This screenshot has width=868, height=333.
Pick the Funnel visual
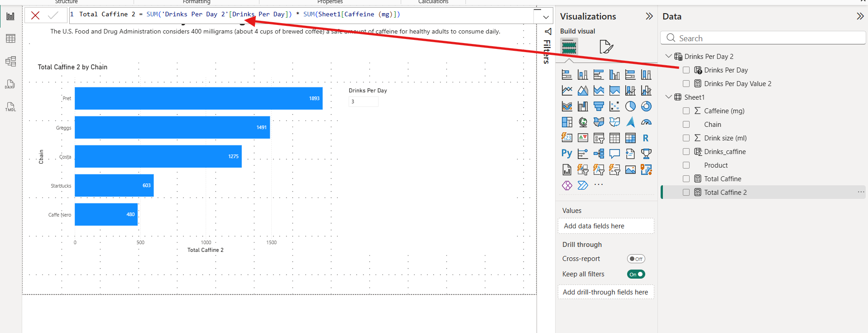(x=599, y=106)
